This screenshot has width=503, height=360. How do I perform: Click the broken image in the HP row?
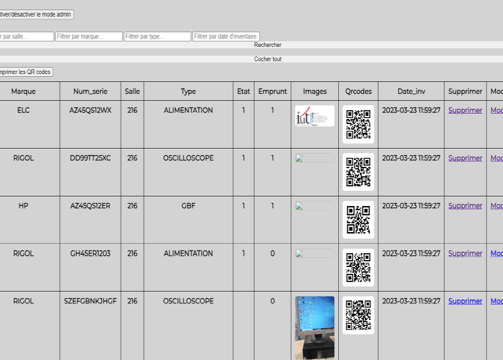tap(315, 206)
